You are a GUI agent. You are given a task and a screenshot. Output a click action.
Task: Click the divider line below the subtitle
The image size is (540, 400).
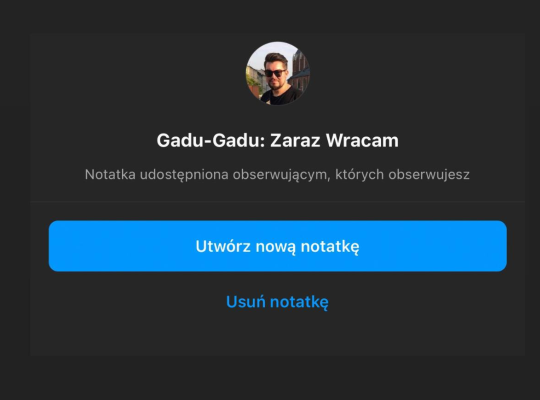point(278,201)
